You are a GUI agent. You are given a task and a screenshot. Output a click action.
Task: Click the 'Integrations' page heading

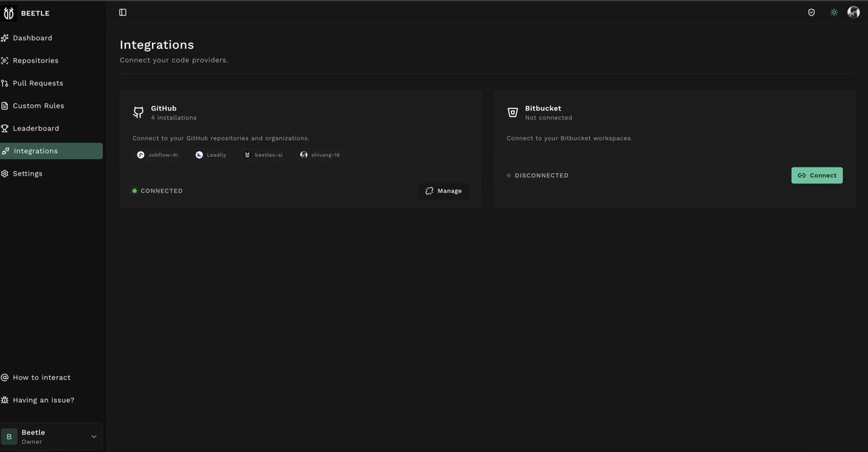[x=157, y=45]
